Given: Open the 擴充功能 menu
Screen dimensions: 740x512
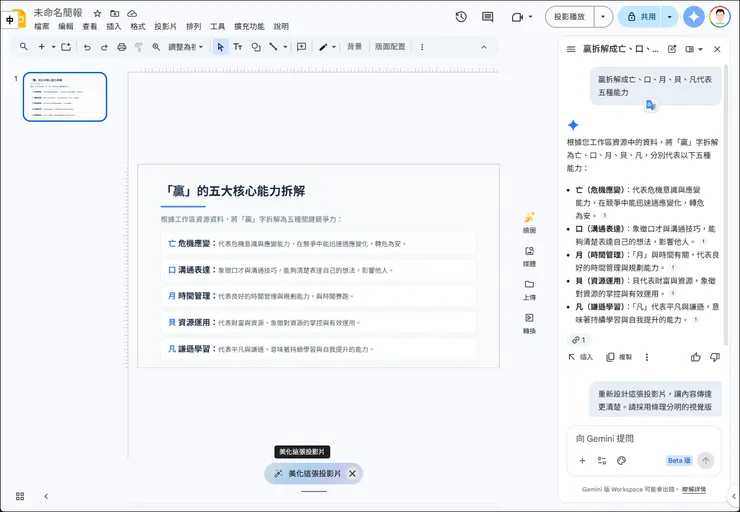Looking at the screenshot, I should 249,26.
